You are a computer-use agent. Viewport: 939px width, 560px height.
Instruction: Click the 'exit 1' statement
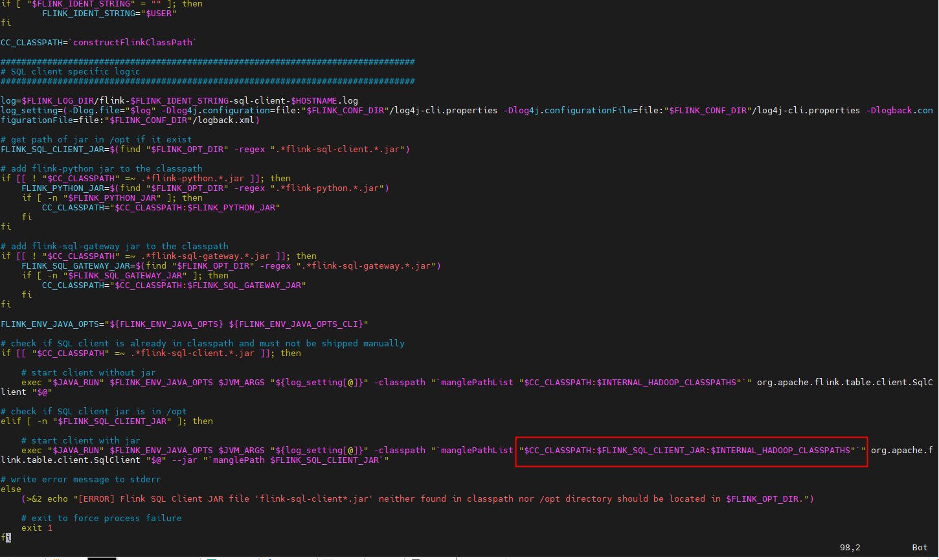tap(37, 528)
